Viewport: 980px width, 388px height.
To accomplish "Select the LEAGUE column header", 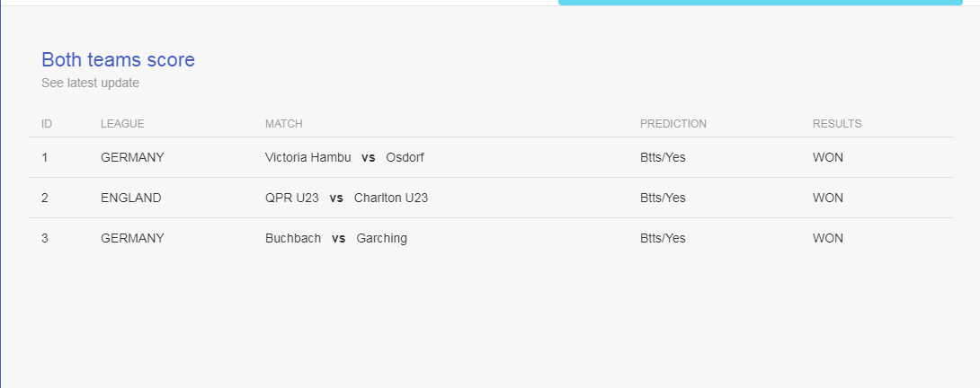I will point(122,124).
